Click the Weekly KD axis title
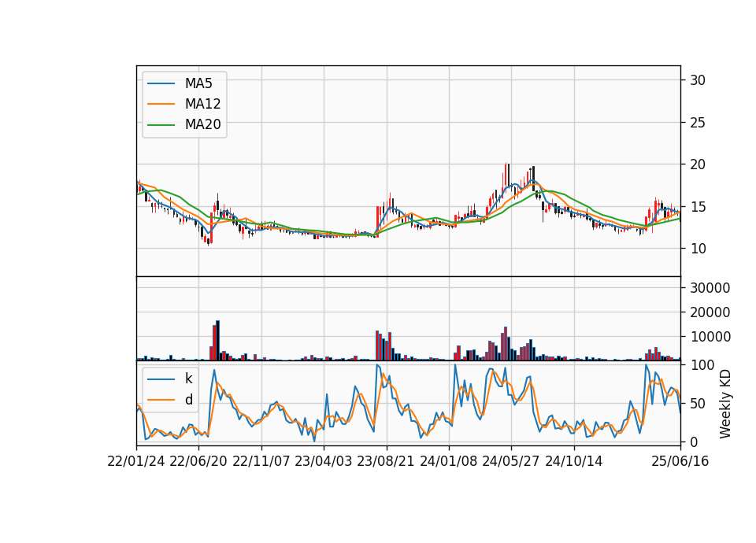 coord(725,404)
